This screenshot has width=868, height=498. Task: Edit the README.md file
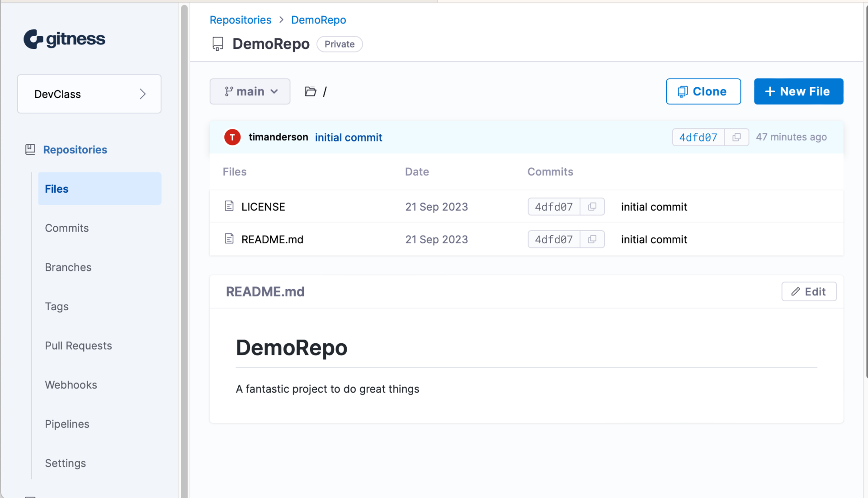pyautogui.click(x=809, y=291)
